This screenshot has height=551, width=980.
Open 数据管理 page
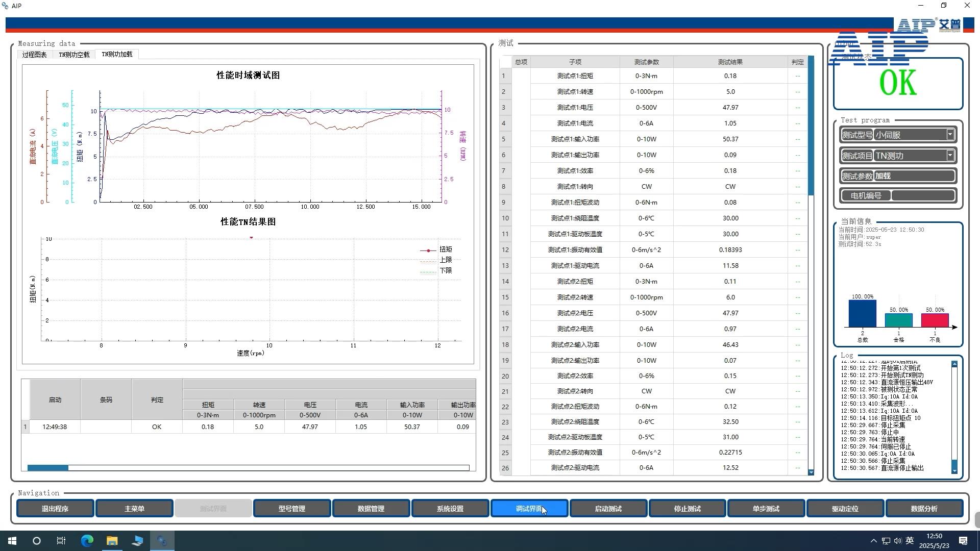(x=371, y=509)
